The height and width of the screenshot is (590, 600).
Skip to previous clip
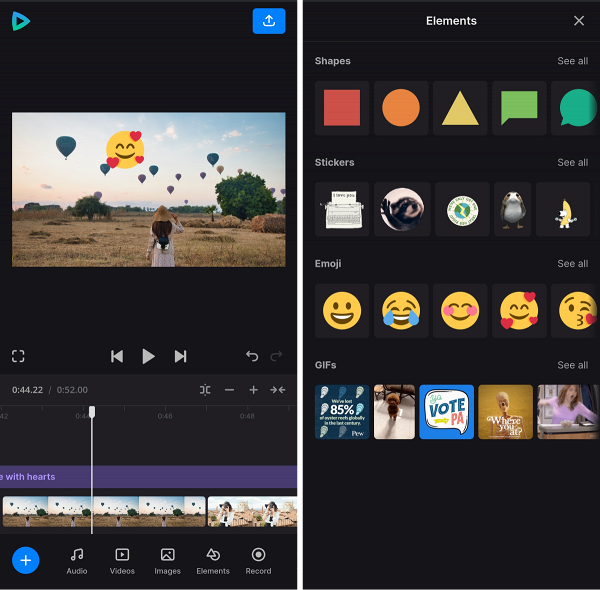click(x=117, y=356)
